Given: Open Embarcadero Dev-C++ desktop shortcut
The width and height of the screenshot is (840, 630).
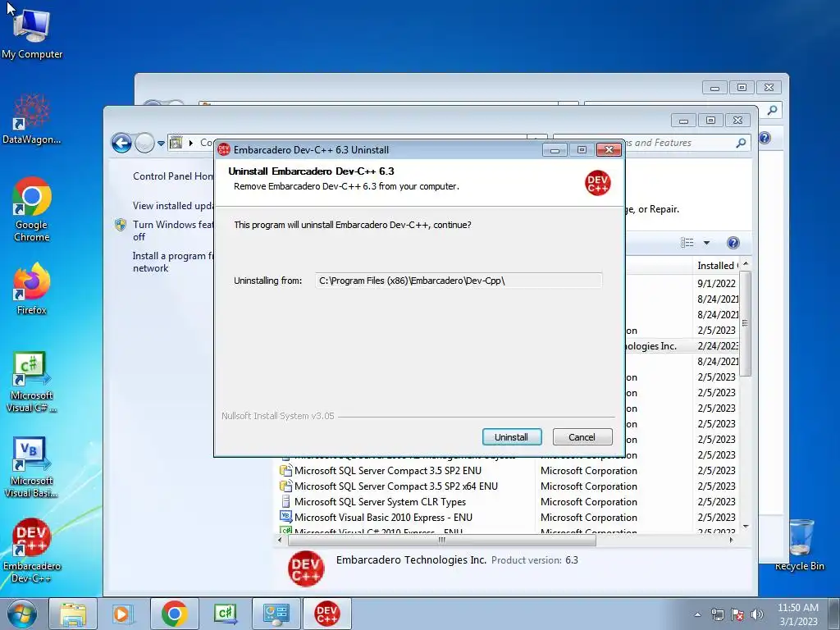Looking at the screenshot, I should (32, 550).
